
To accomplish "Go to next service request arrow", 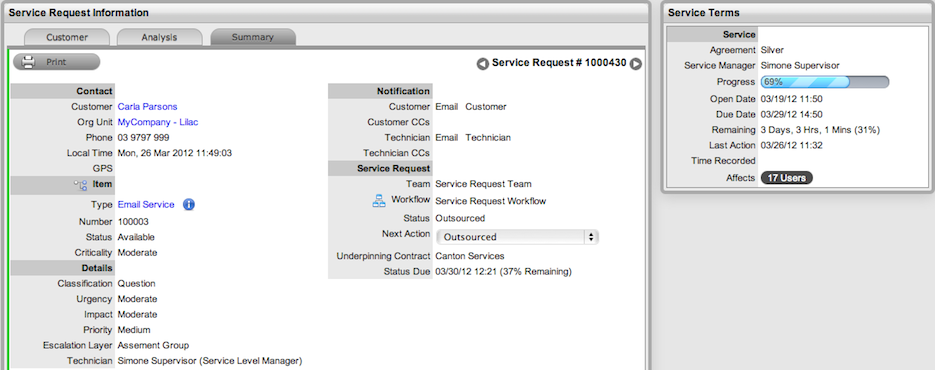I will (x=636, y=64).
